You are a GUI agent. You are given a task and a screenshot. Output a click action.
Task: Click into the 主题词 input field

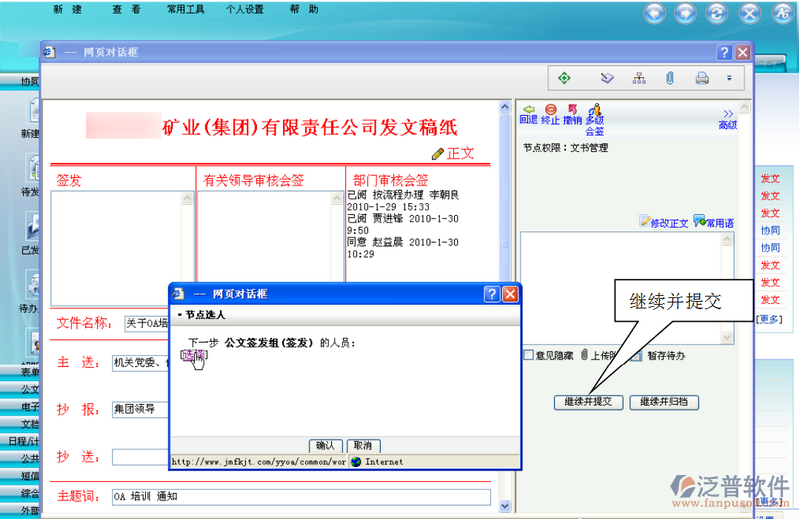pos(300,497)
